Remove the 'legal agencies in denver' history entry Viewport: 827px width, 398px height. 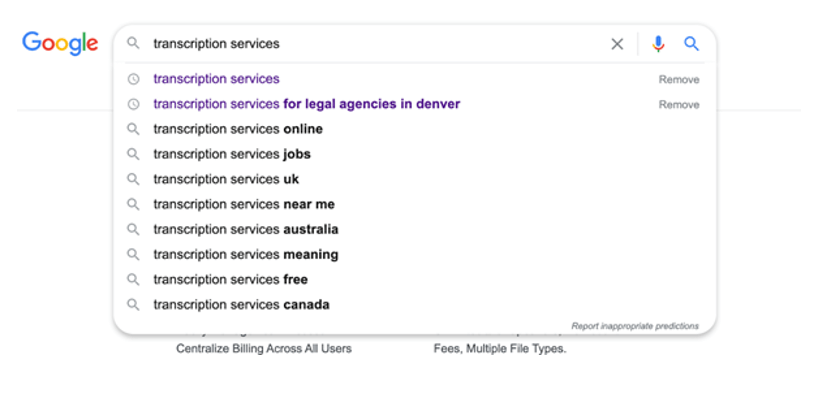click(679, 105)
